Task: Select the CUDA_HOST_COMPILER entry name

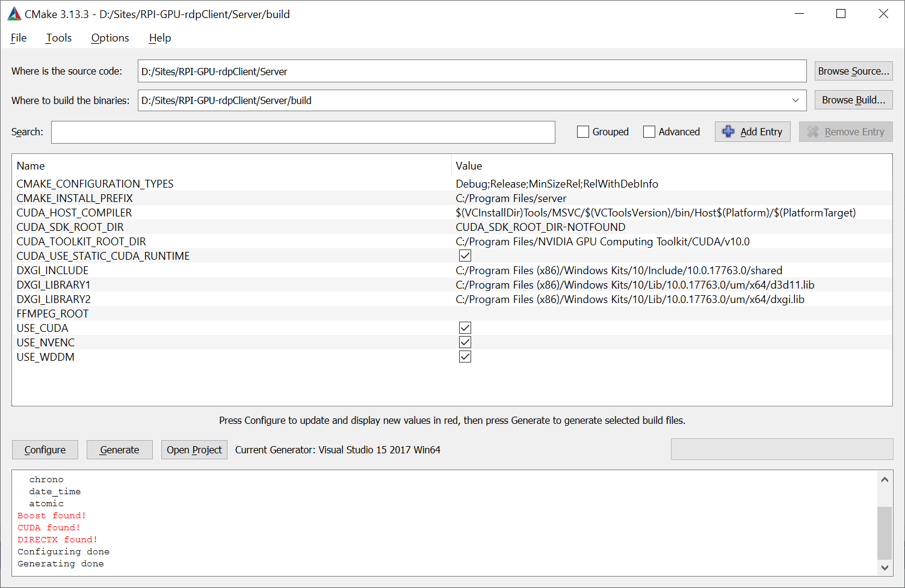Action: (74, 212)
